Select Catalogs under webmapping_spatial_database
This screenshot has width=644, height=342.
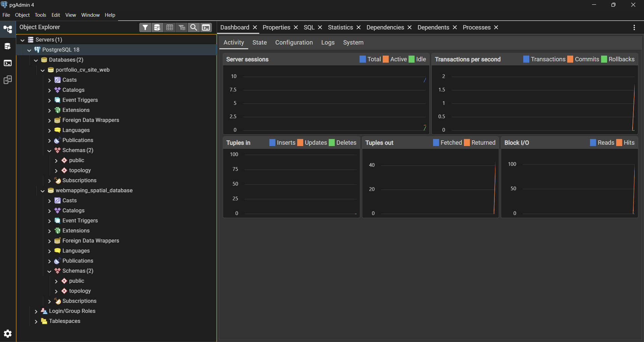pos(73,210)
